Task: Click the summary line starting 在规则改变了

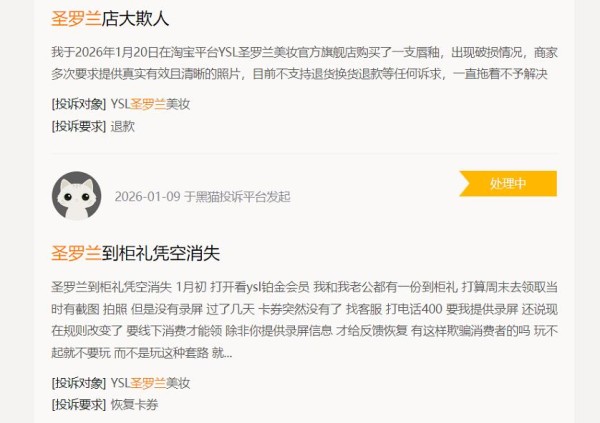Action: pyautogui.click(x=304, y=331)
